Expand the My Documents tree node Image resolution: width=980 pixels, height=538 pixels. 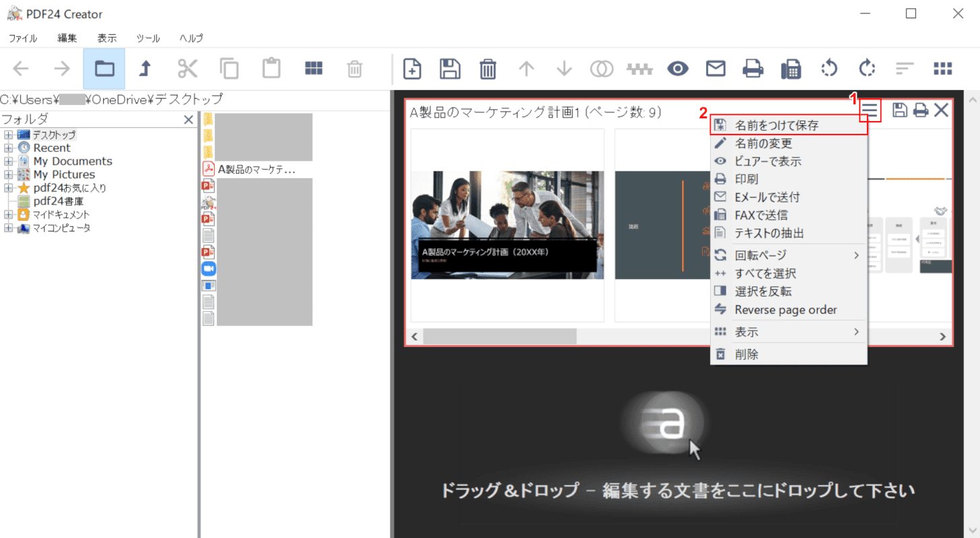pos(9,161)
